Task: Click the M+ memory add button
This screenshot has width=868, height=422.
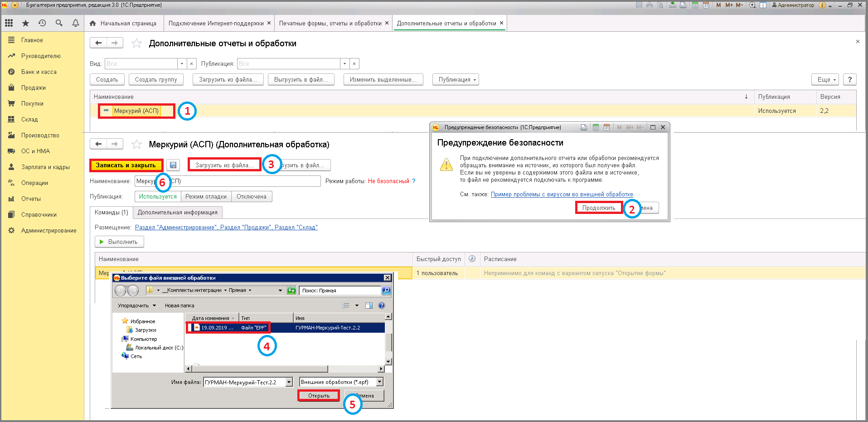Action: (729, 5)
